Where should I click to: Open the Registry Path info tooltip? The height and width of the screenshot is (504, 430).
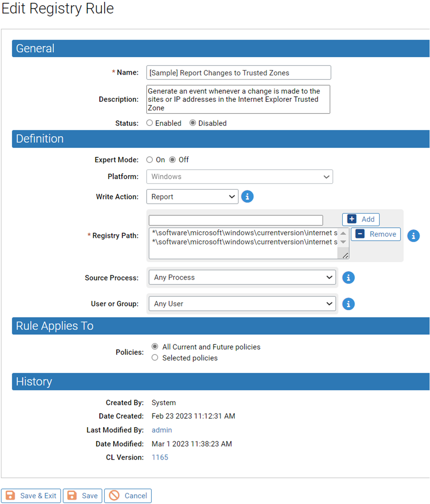(x=414, y=235)
